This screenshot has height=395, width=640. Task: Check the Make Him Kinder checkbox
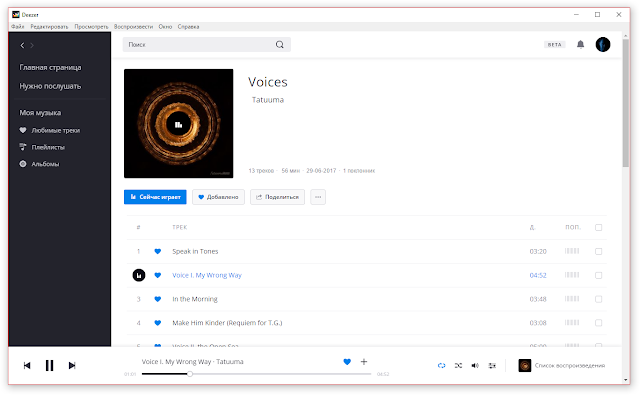tap(598, 323)
